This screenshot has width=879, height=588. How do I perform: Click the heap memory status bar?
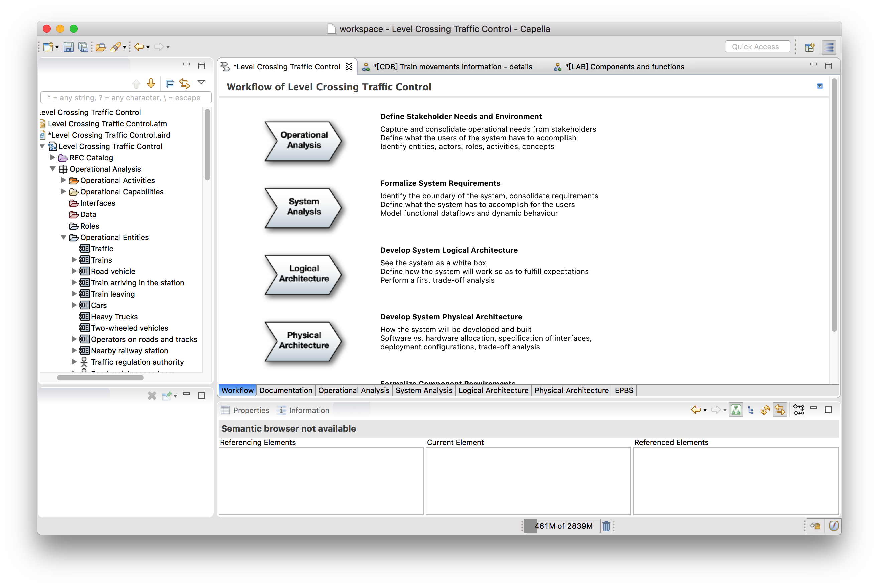pyautogui.click(x=563, y=526)
